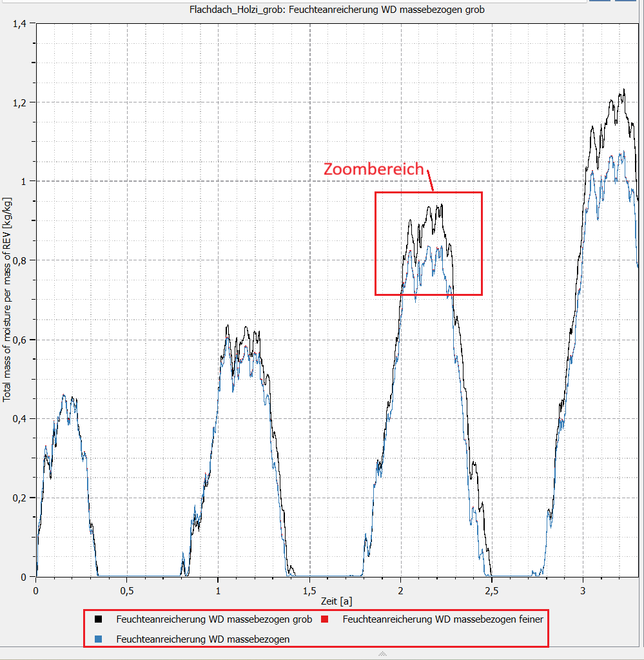This screenshot has height=660, width=644.
Task: Click the chart title 'Flachdach_Holzi_grob: Feuchteanreicherung WD massebezogen grob'
Action: [337, 9]
